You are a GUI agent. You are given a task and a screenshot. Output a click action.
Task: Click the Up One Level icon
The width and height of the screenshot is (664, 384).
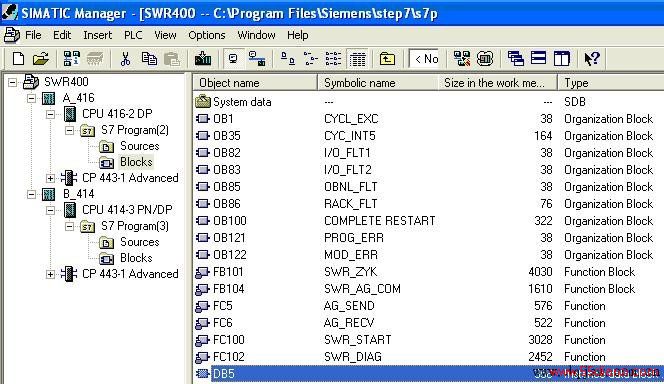click(x=387, y=58)
